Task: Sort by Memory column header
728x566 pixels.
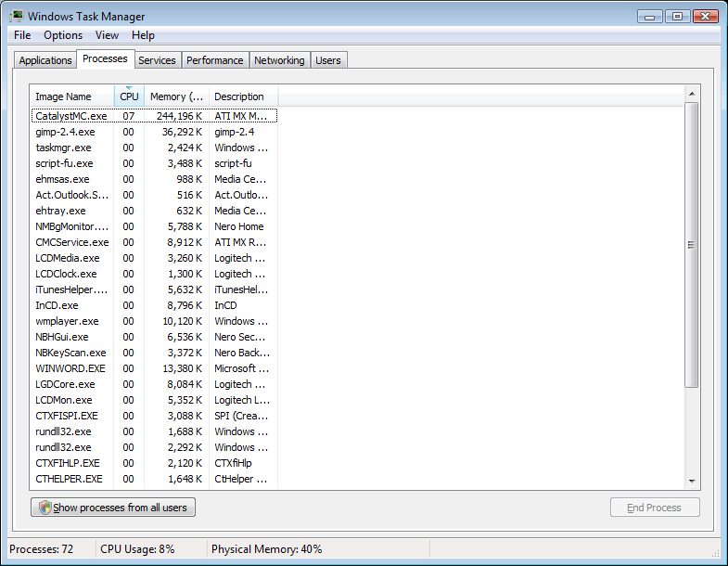Action: pos(176,96)
